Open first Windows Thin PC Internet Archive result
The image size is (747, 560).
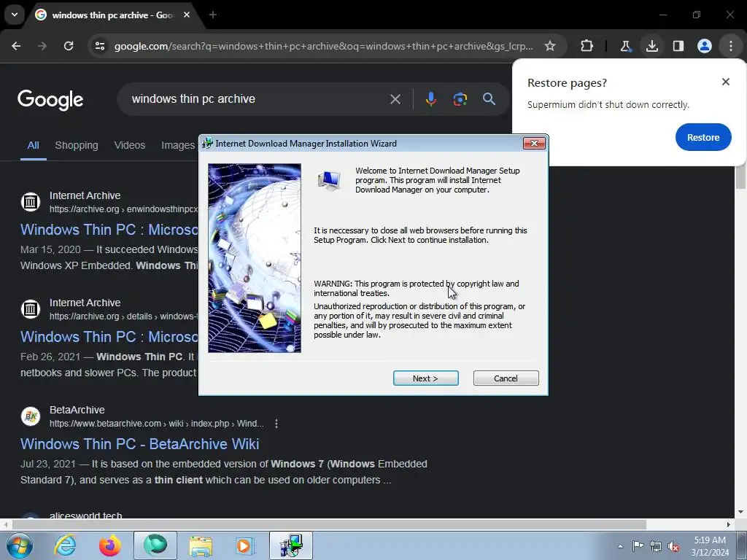[109, 230]
